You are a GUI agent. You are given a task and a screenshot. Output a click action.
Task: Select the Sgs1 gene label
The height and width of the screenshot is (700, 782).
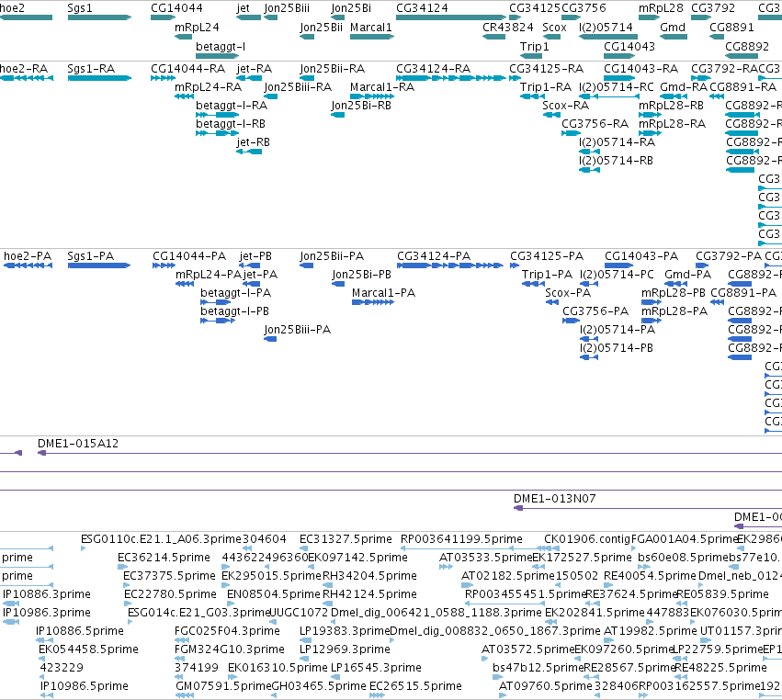tap(80, 8)
